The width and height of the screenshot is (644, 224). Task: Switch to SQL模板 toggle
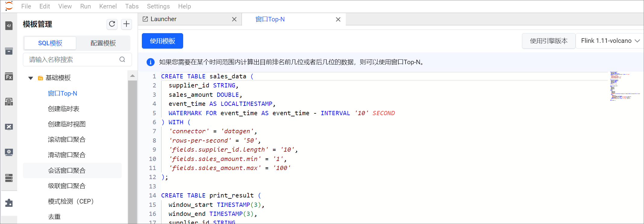point(50,43)
